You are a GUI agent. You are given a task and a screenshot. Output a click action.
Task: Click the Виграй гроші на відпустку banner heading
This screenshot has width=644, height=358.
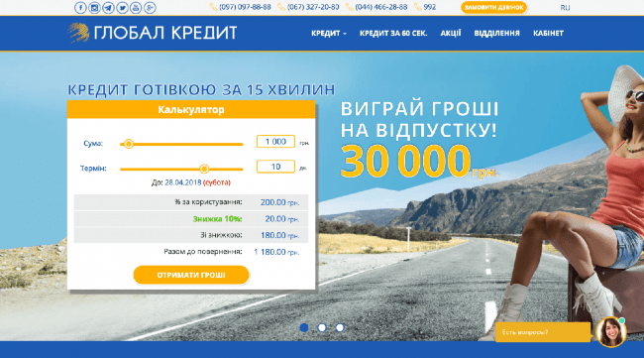[x=419, y=120]
